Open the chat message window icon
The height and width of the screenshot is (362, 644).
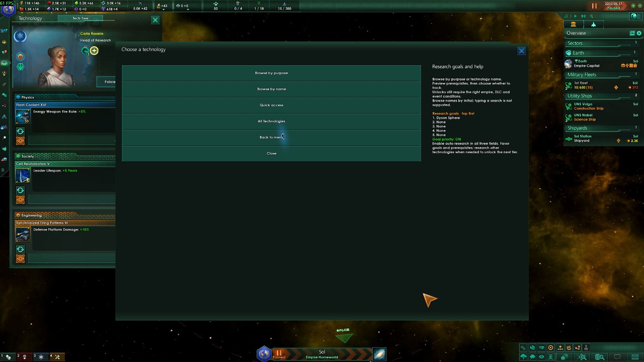tap(617, 357)
